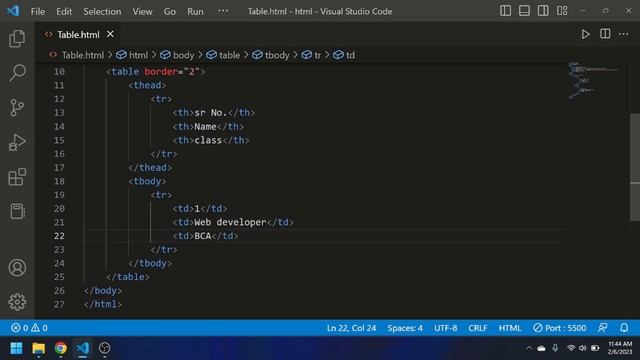Image resolution: width=640 pixels, height=360 pixels.
Task: Show more menu items ellipsis
Action: [x=223, y=11]
